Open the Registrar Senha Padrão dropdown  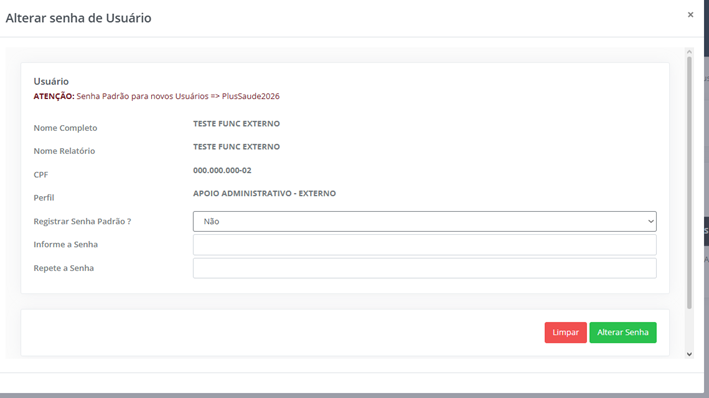click(425, 221)
